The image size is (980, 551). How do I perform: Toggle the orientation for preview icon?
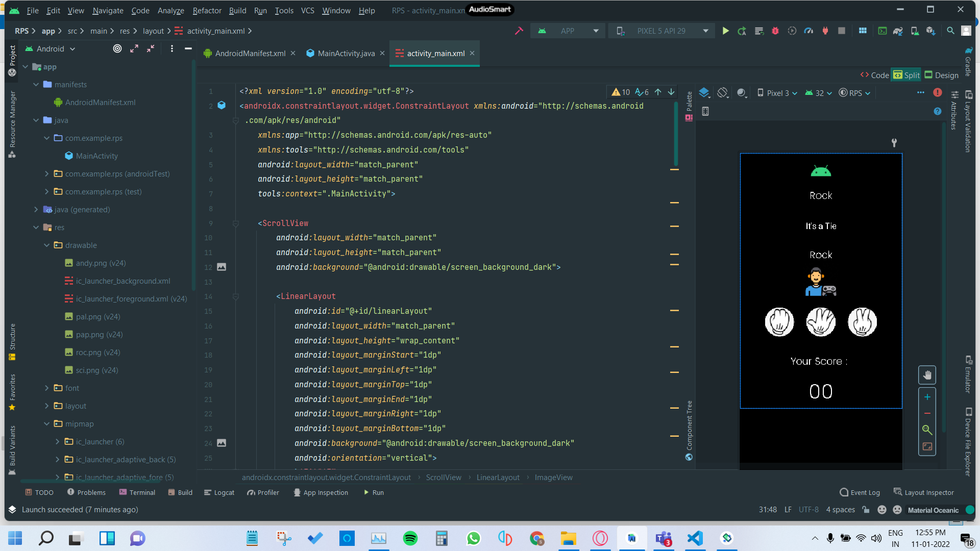pos(722,93)
